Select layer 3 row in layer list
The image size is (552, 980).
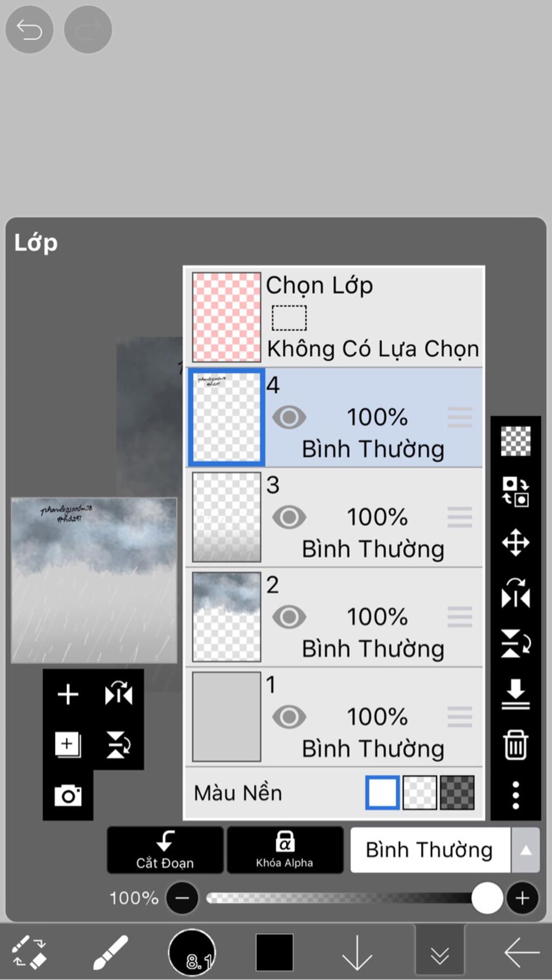tap(334, 518)
